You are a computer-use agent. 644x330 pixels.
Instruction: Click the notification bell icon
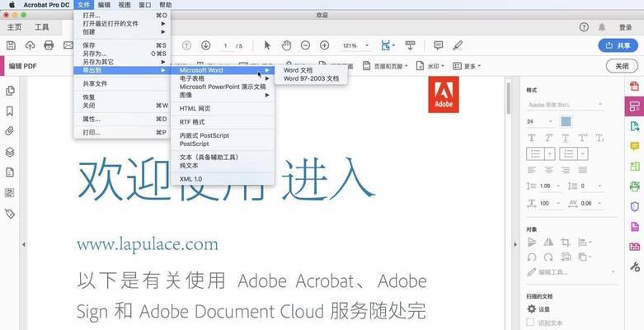pos(602,27)
